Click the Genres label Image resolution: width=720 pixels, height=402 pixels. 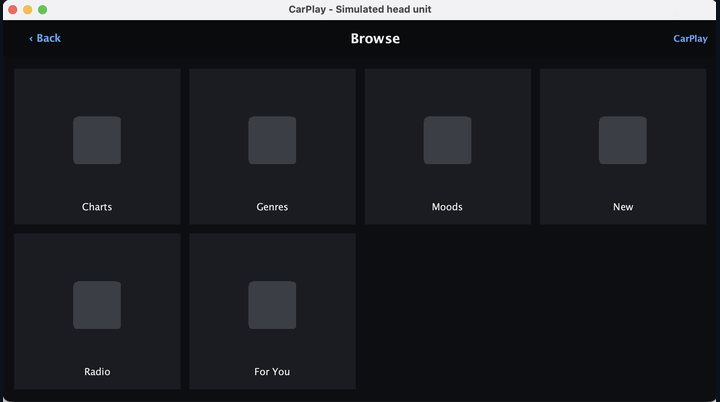(272, 207)
